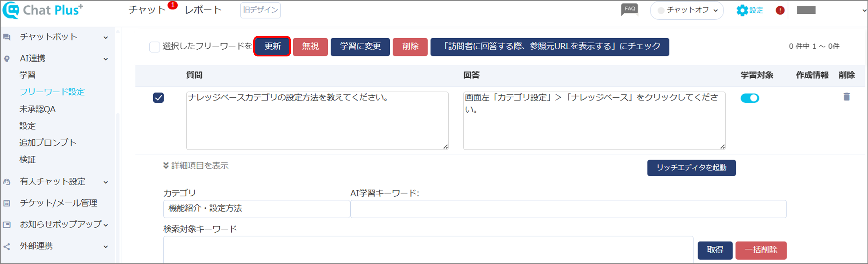Toggle the 学習対象 switch off
This screenshot has width=868, height=264.
coord(750,98)
